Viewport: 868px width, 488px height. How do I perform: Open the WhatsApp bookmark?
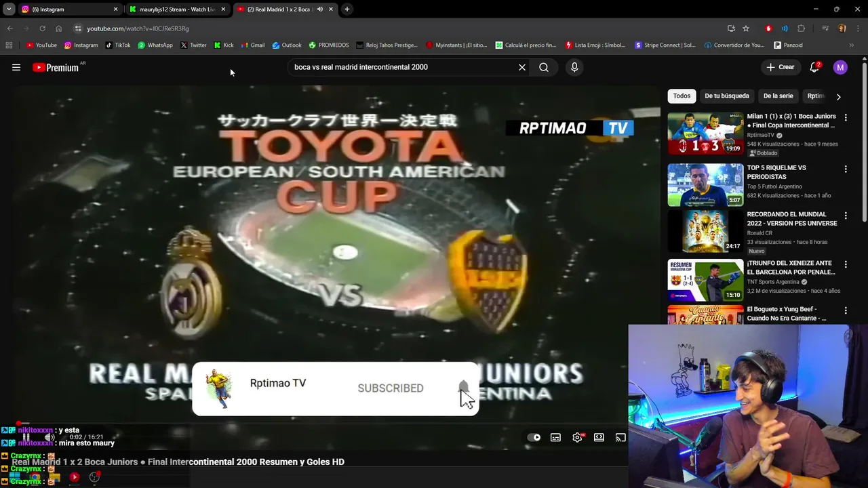[155, 45]
